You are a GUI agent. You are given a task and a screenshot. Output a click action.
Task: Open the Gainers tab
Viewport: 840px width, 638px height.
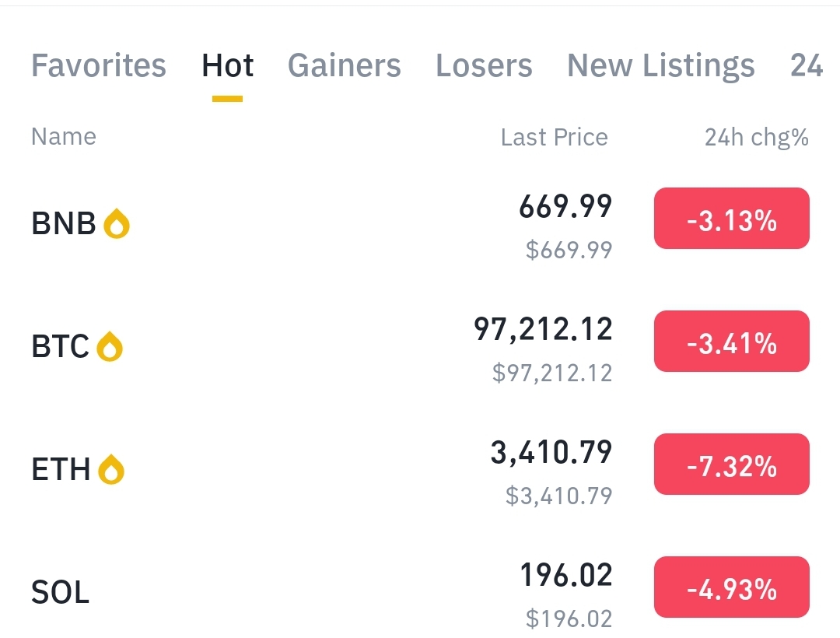pyautogui.click(x=345, y=66)
